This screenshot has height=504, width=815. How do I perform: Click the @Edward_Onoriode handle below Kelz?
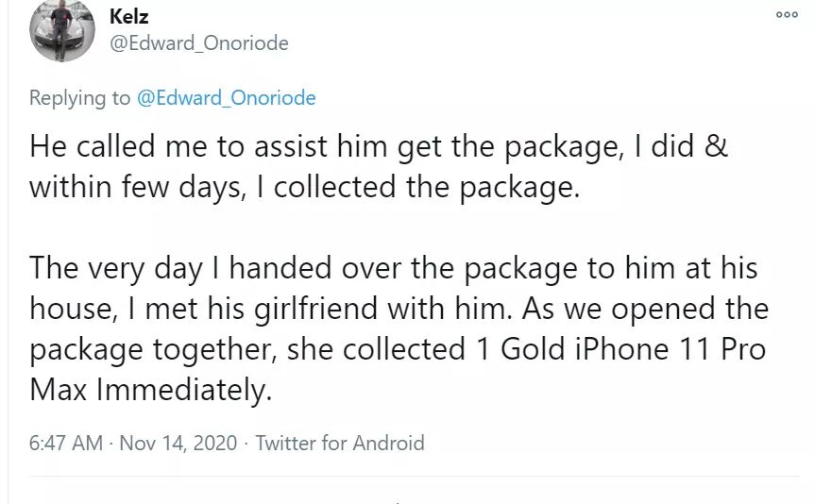[199, 43]
